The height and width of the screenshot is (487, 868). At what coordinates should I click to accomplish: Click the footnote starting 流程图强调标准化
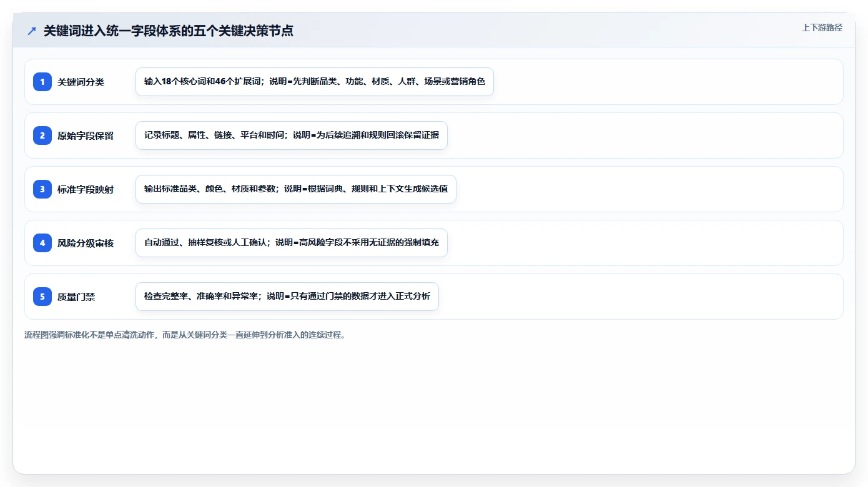click(185, 335)
